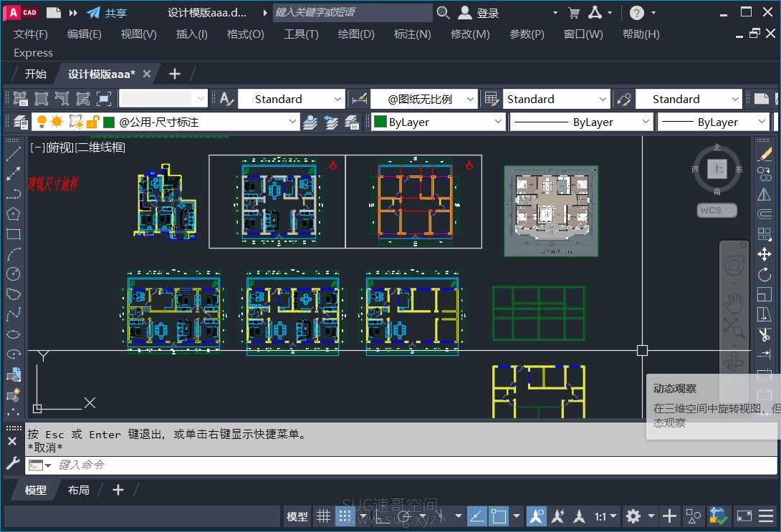Image resolution: width=781 pixels, height=532 pixels.
Task: Open the Dimension Style manager icon
Action: [360, 99]
